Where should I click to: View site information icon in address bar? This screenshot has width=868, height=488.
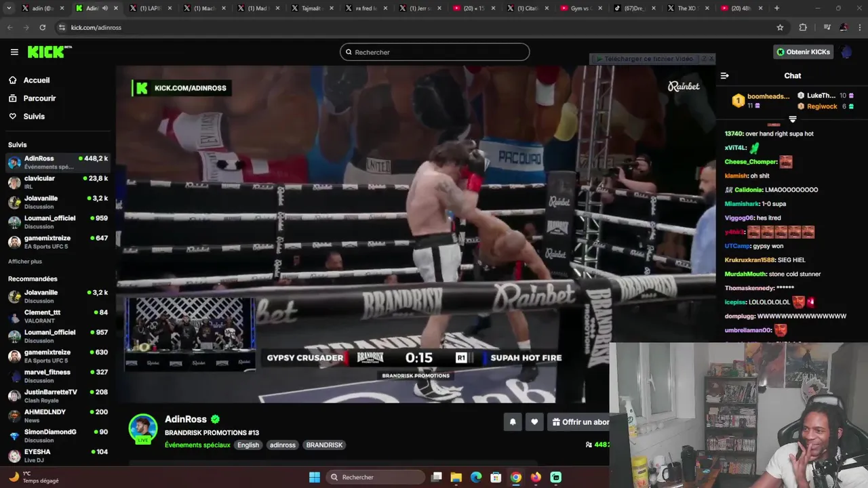[62, 27]
